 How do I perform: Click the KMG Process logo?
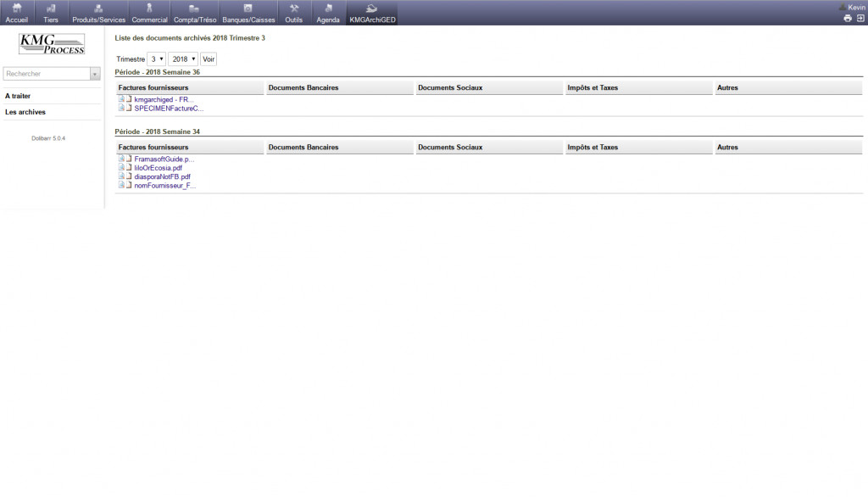point(52,44)
